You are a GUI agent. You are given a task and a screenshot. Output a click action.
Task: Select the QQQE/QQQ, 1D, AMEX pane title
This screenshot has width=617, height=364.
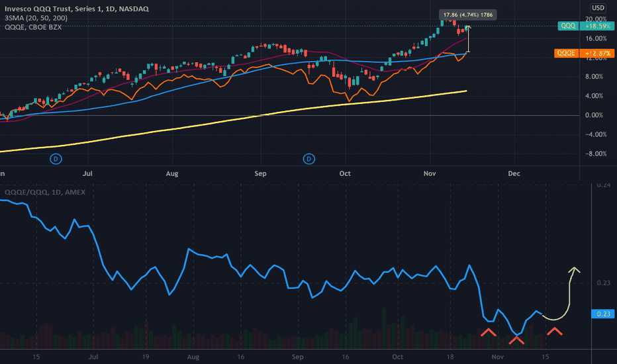click(x=45, y=192)
